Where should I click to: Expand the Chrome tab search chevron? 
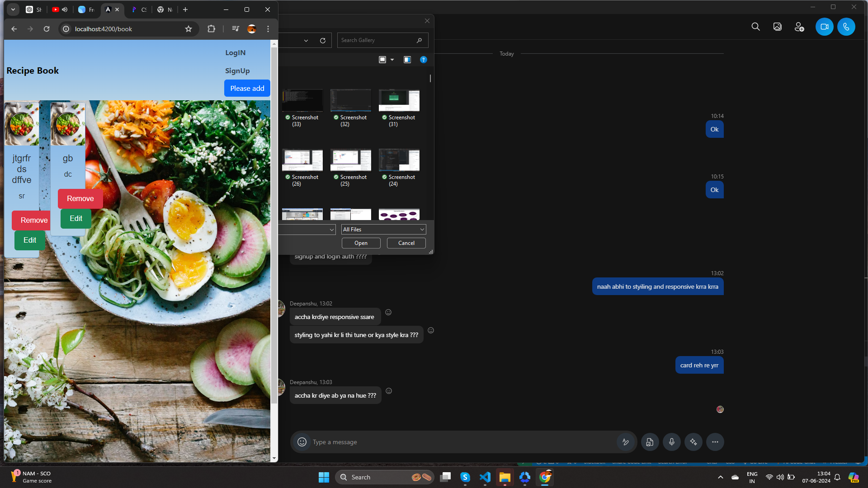[13, 9]
